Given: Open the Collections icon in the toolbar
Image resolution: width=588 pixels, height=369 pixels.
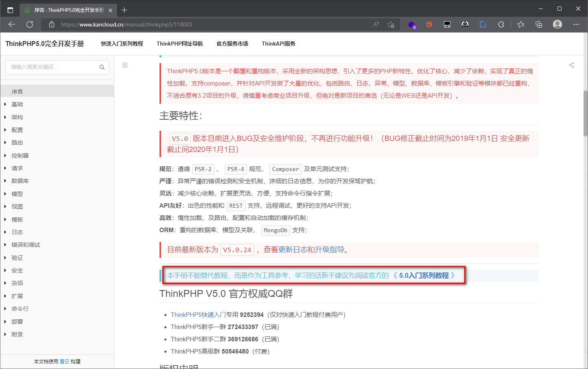Looking at the screenshot, I should 539,24.
